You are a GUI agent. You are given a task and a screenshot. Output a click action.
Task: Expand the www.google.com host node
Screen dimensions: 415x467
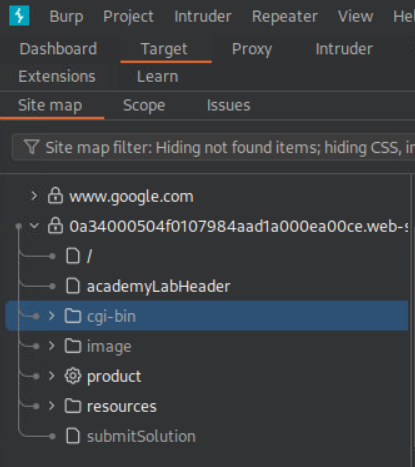pyautogui.click(x=34, y=196)
